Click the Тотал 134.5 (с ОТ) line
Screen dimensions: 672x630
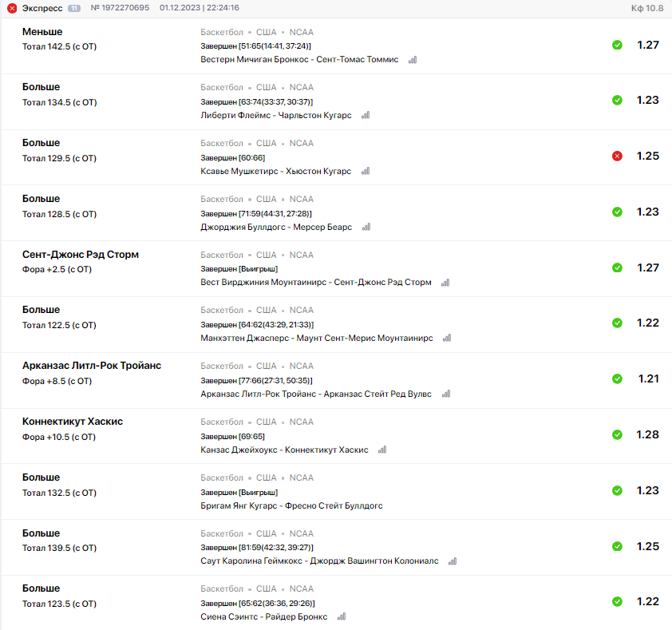[60, 102]
